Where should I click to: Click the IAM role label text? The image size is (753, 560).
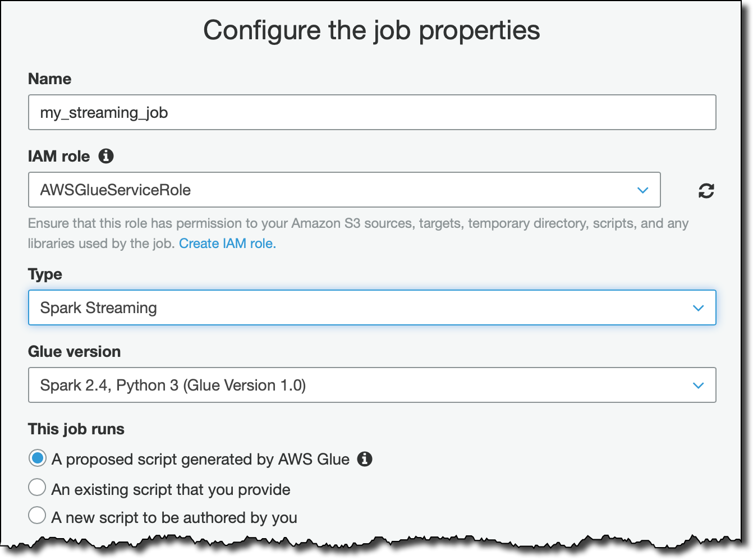59,157
